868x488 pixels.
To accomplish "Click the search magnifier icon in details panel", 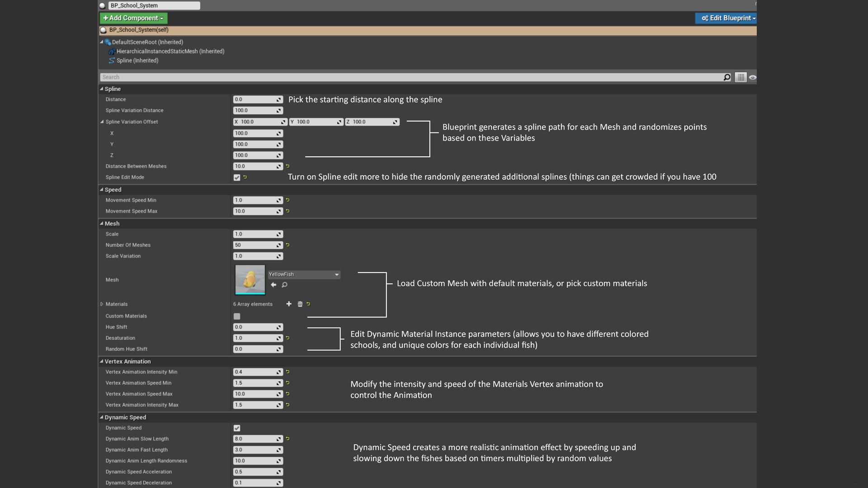I will [x=726, y=77].
